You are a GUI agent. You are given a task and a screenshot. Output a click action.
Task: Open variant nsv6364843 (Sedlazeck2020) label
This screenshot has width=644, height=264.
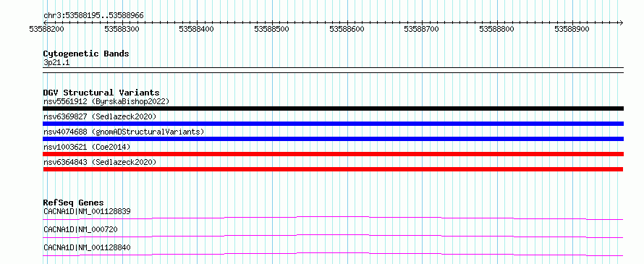(x=100, y=162)
